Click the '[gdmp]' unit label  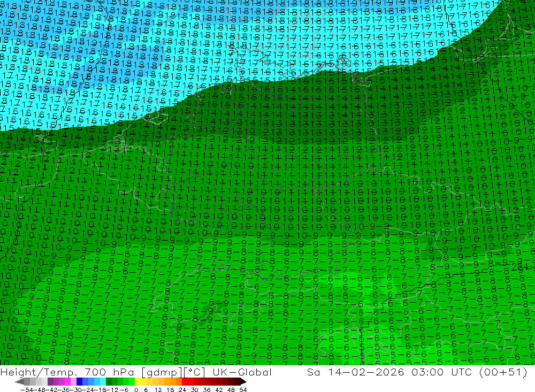[x=162, y=372]
